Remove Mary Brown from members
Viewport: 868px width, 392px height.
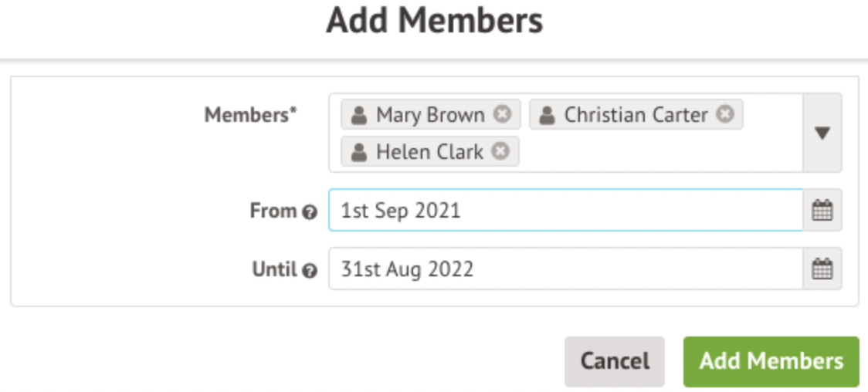[x=502, y=115]
